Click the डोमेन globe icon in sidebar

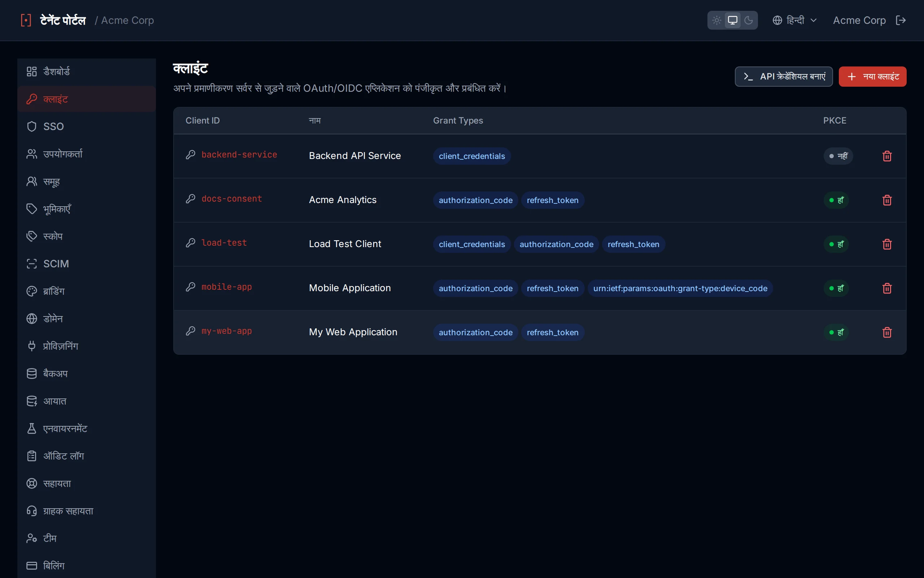(x=32, y=319)
